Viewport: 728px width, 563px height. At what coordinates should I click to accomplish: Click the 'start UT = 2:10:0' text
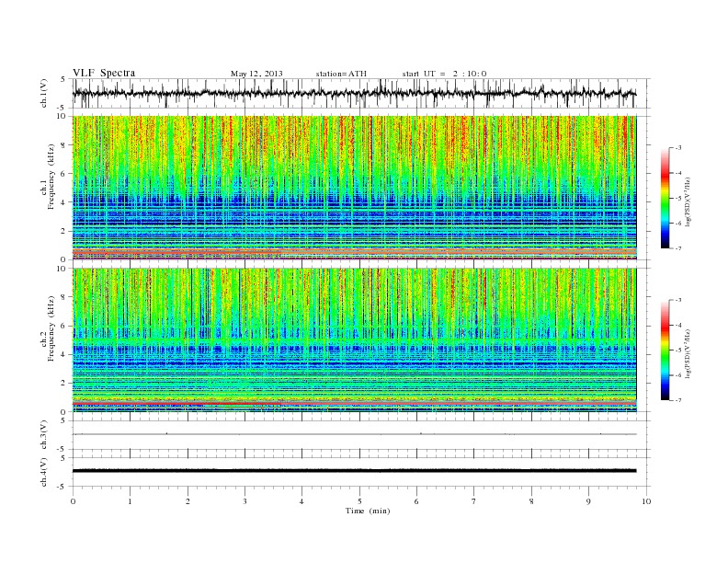click(444, 74)
